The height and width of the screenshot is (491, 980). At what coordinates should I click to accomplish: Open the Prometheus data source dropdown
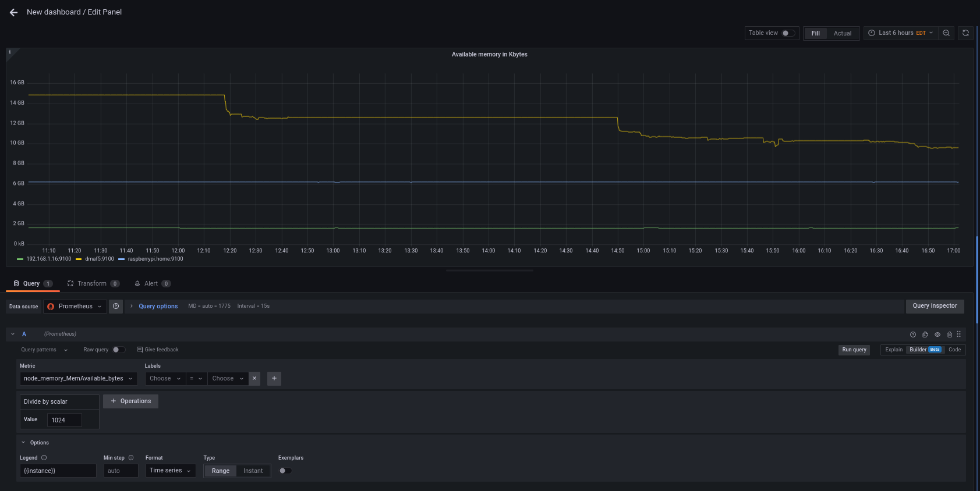pos(75,307)
